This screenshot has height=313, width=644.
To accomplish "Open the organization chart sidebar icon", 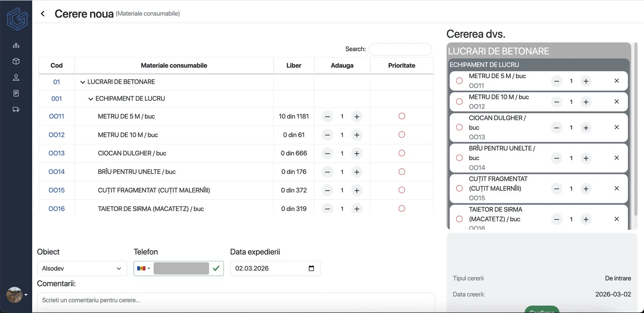I will click(x=16, y=45).
